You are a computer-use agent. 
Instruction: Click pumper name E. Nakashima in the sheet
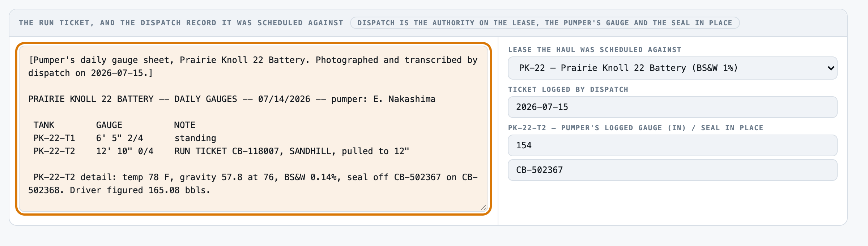[404, 99]
